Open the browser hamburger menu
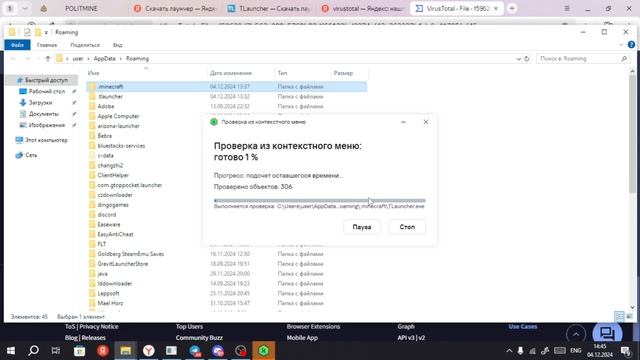The width and height of the screenshot is (640, 360). tap(567, 8)
